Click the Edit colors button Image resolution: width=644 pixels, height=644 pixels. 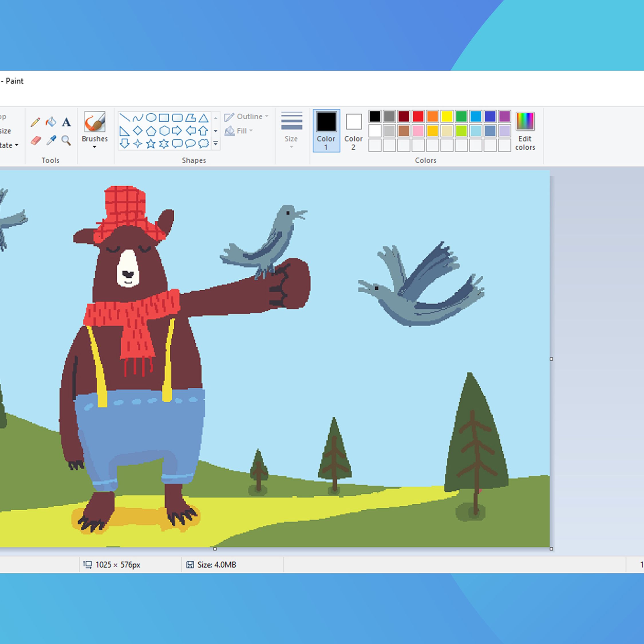click(x=525, y=130)
